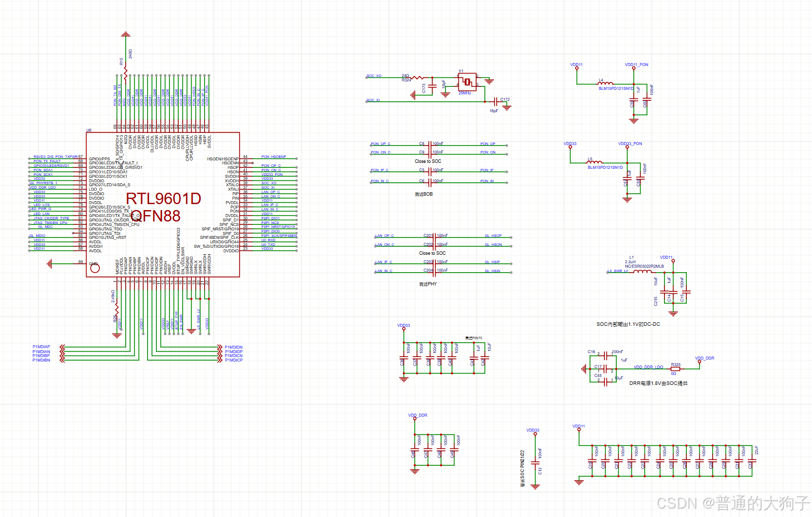This screenshot has height=517, width=812.
Task: Select resistor R325 near the VDD_DDR label
Action: 675,369
